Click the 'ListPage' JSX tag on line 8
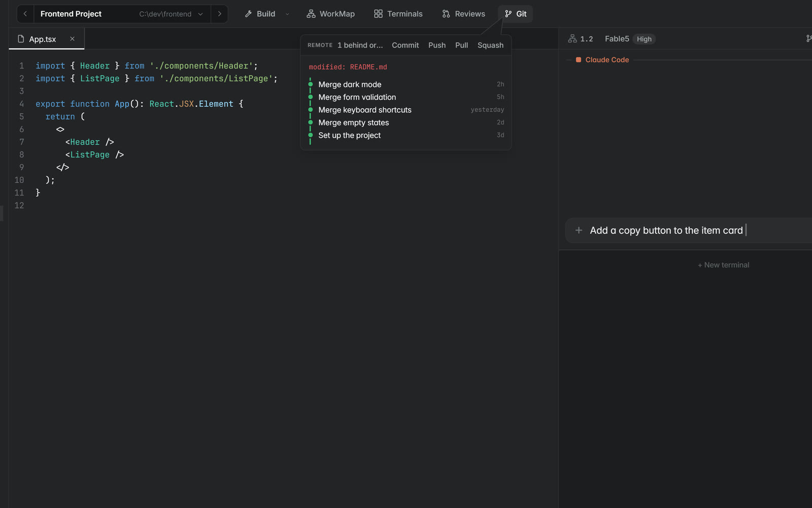The height and width of the screenshot is (508, 812). [90, 155]
